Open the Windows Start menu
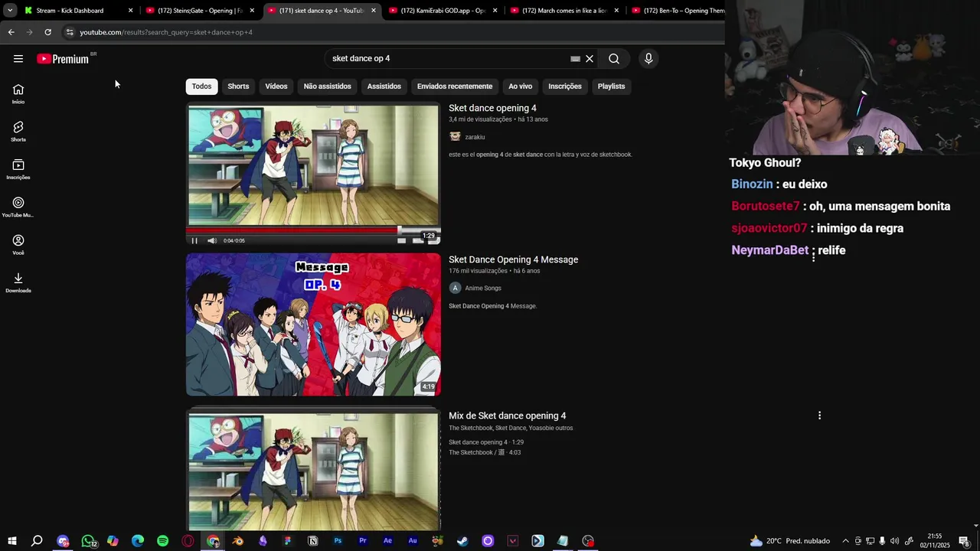 [12, 541]
